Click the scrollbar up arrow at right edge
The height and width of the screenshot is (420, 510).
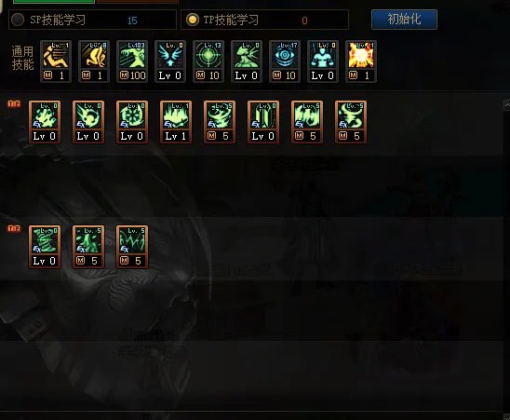(507, 105)
